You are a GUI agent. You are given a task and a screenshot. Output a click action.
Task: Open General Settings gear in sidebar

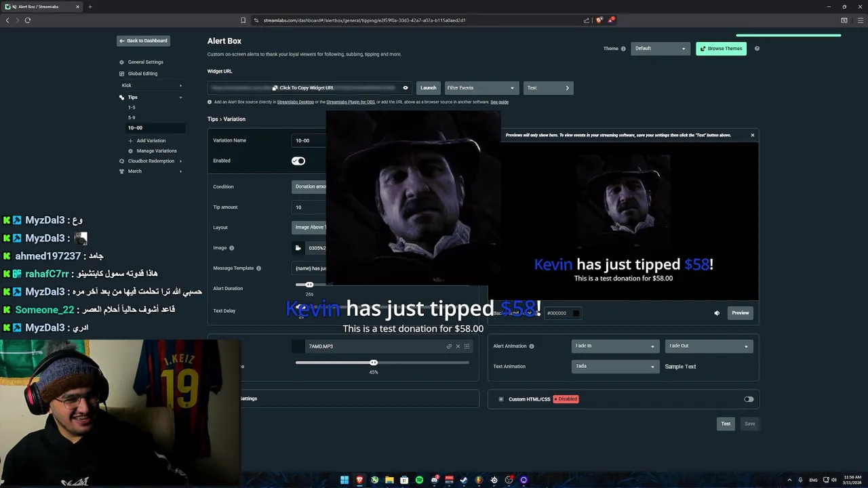point(121,62)
